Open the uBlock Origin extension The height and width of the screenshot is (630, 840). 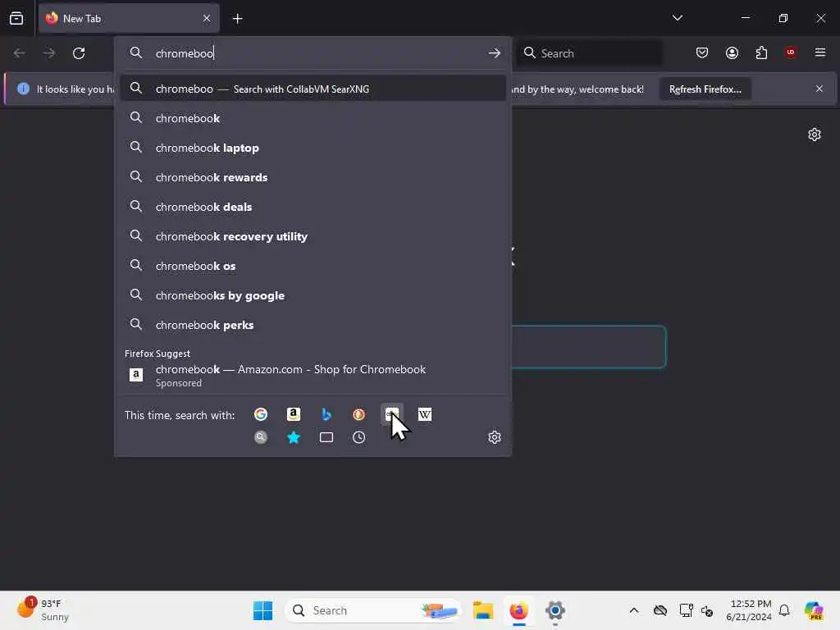click(x=791, y=52)
